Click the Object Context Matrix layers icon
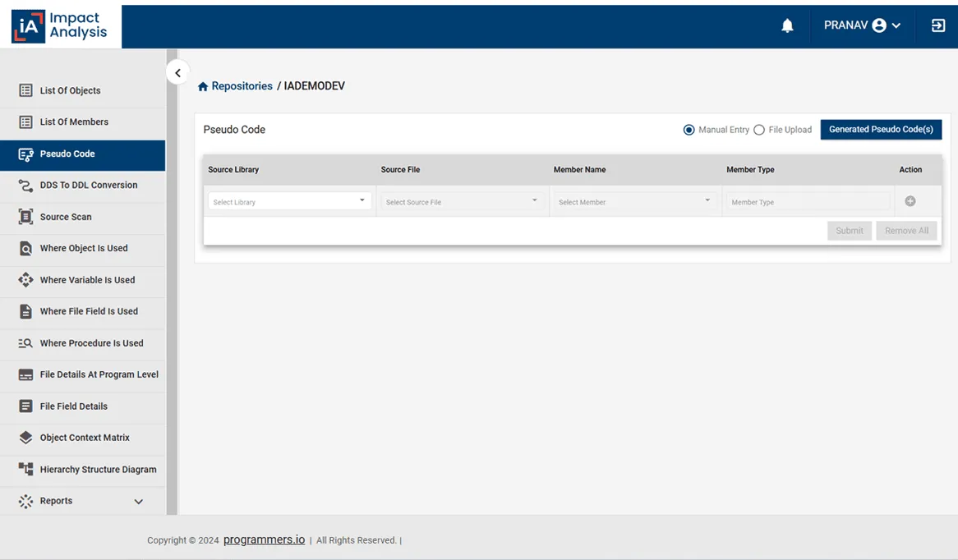958x560 pixels. [25, 438]
